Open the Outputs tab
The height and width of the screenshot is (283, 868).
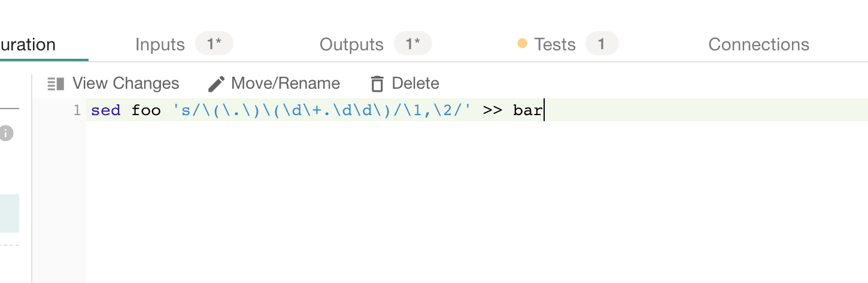[351, 44]
